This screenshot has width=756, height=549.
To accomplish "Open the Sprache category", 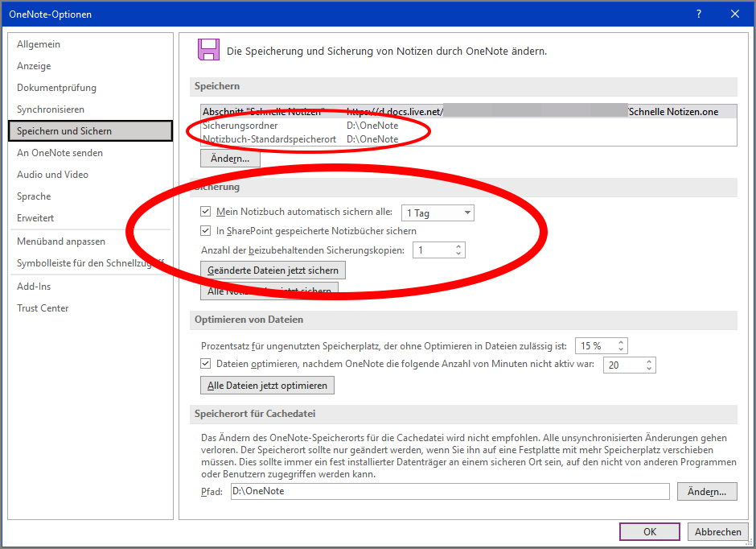I will click(x=34, y=196).
